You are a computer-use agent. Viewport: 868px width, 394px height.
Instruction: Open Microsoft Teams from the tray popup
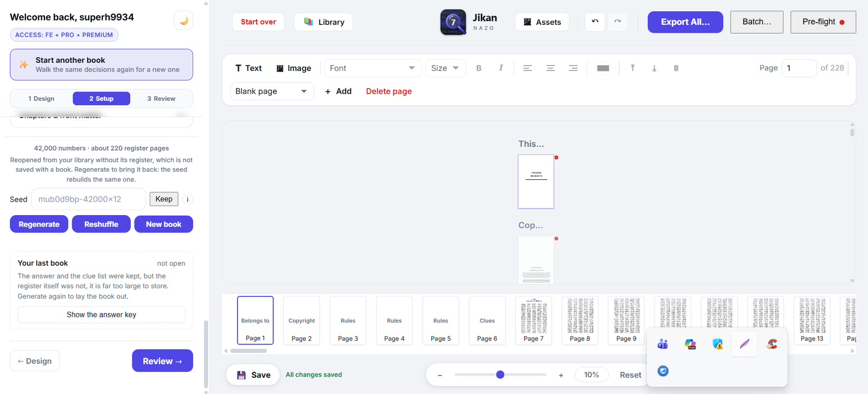(663, 344)
